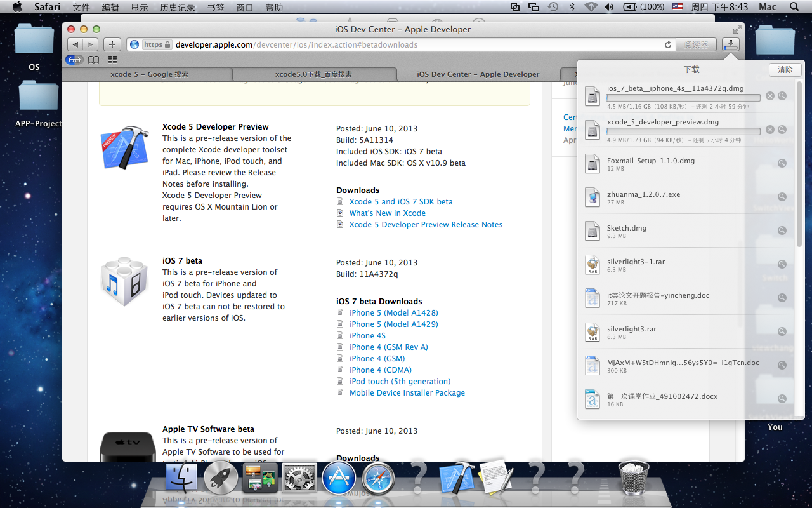Reload the page using the refresh icon
Image resolution: width=812 pixels, height=508 pixels.
tap(667, 45)
